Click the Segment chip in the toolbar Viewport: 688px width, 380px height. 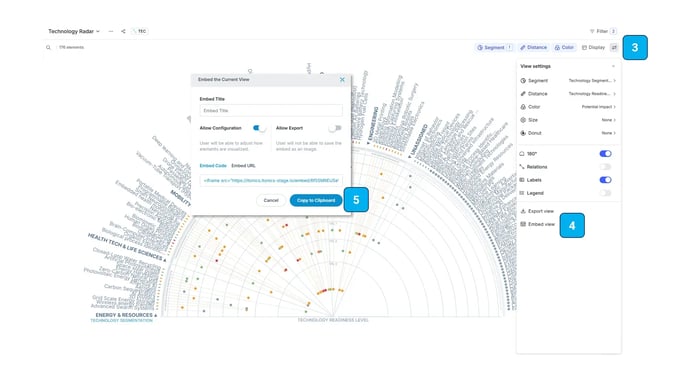pos(494,47)
